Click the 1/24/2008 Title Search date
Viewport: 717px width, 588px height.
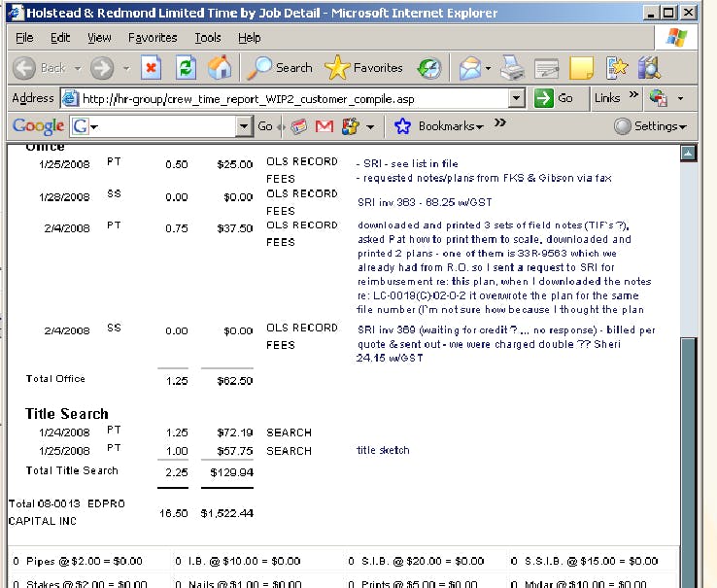[64, 432]
